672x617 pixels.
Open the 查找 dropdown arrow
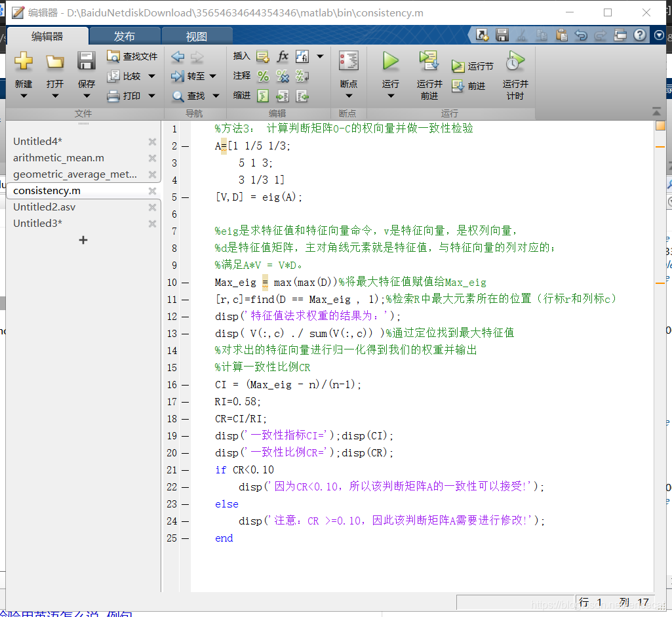coord(216,96)
